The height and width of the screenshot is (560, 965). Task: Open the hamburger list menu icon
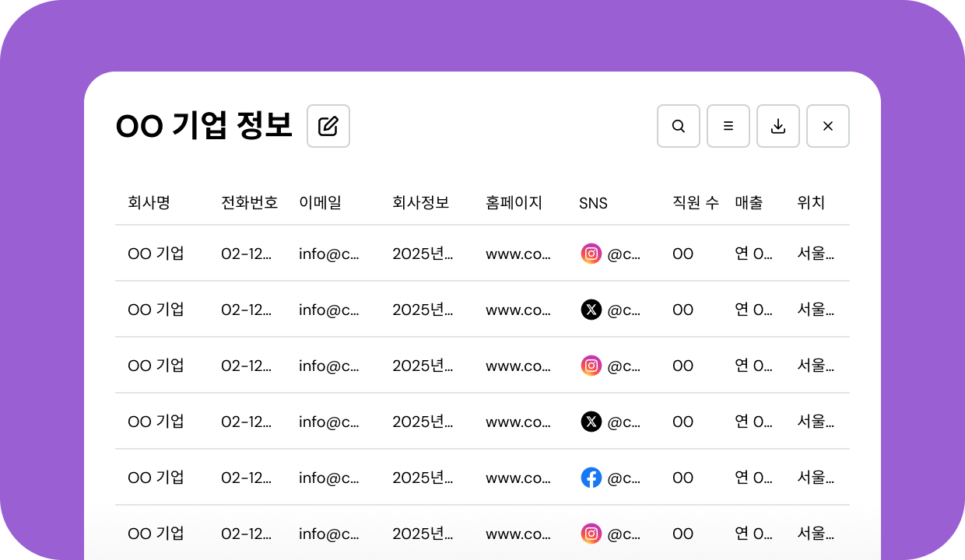tap(728, 126)
